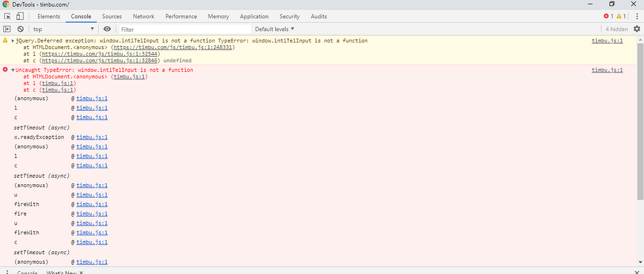Click the yellow warning triangle on jQuery message

coord(5,41)
